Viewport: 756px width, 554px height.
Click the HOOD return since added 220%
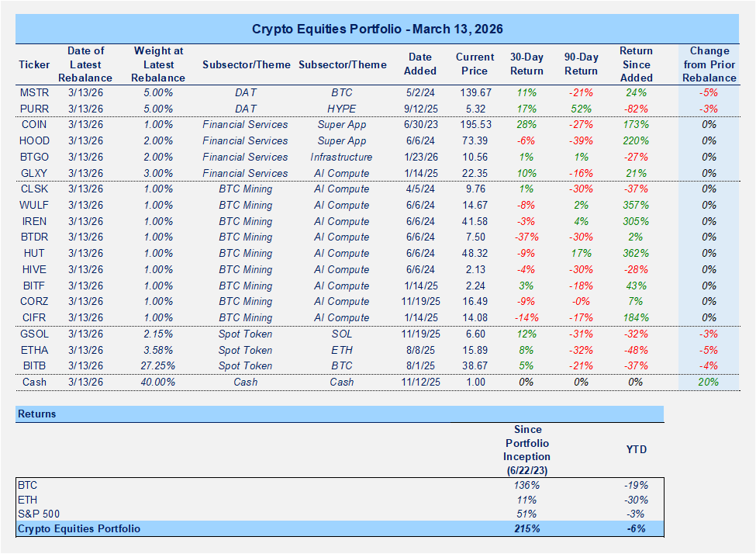636,141
